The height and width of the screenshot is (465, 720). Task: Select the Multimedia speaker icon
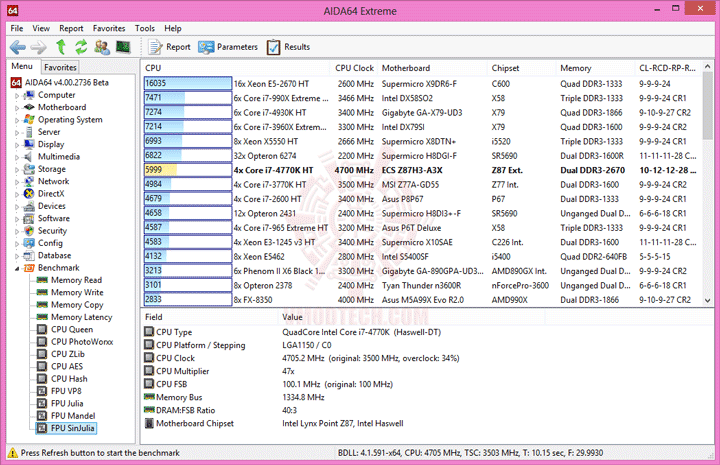29,157
